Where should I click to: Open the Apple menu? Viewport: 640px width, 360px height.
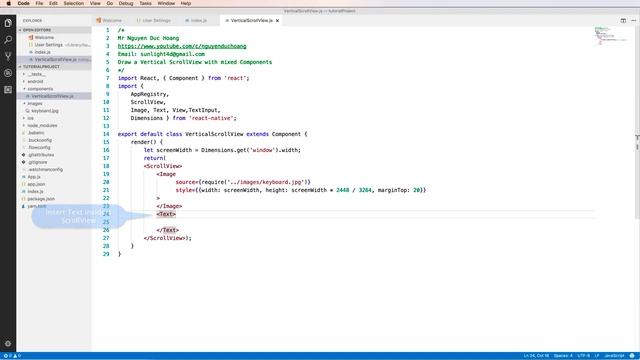click(9, 3)
